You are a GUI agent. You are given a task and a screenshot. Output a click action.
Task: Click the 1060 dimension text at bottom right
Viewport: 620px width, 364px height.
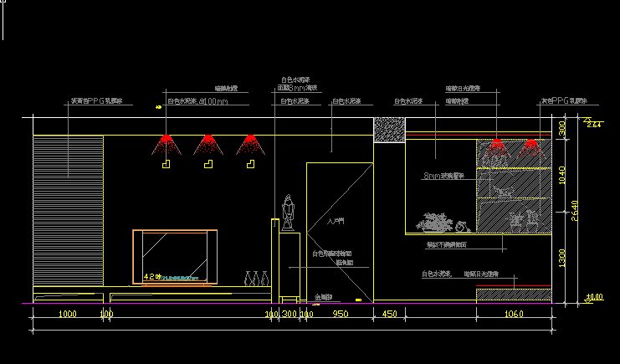tap(513, 315)
